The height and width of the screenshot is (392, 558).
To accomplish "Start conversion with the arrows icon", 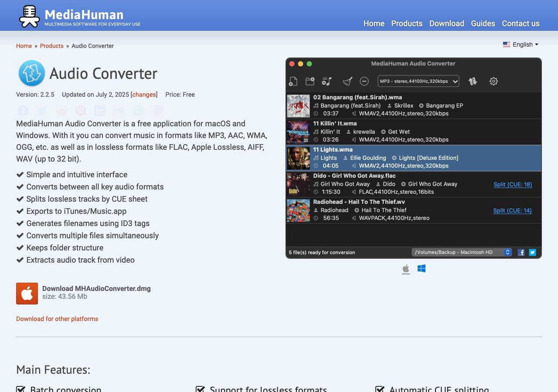I will click(473, 81).
